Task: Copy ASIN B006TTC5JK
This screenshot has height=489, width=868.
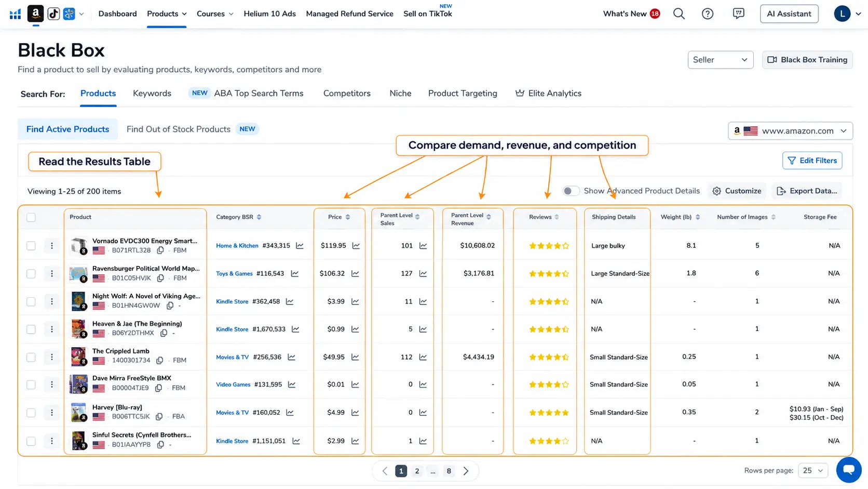Action: [x=159, y=417]
